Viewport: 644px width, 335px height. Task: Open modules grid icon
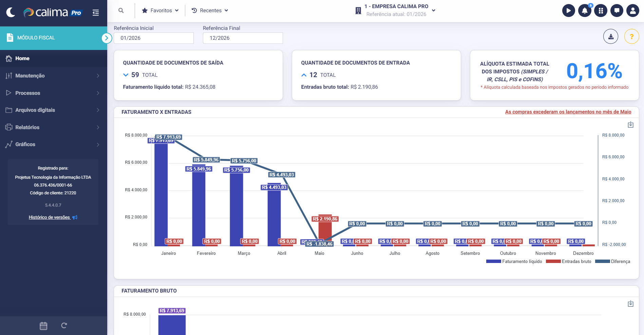601,11
